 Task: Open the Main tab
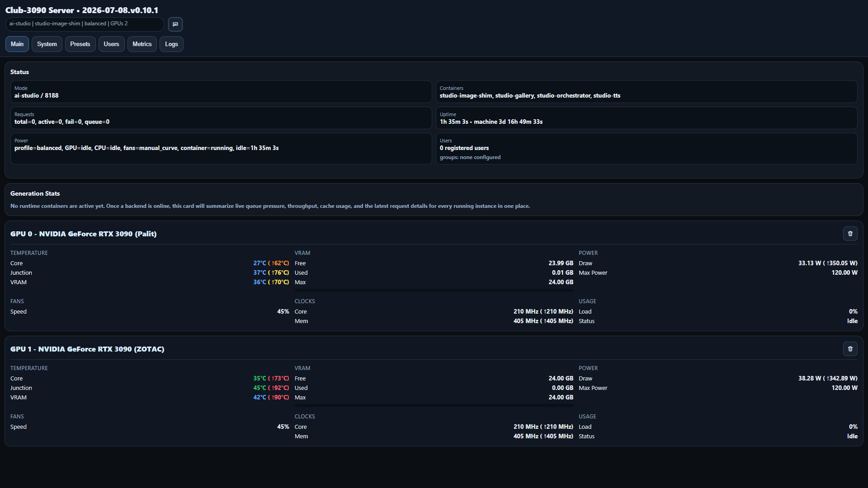pyautogui.click(x=17, y=44)
